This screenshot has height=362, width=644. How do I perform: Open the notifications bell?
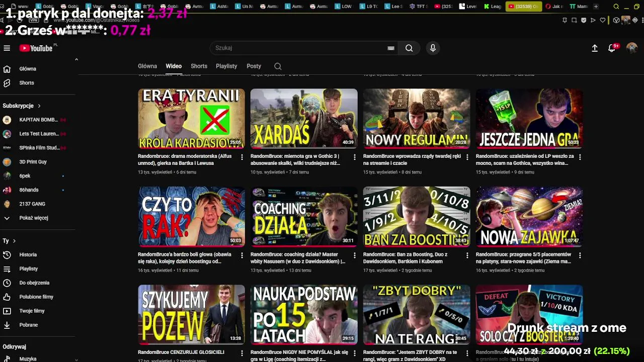[x=612, y=48]
